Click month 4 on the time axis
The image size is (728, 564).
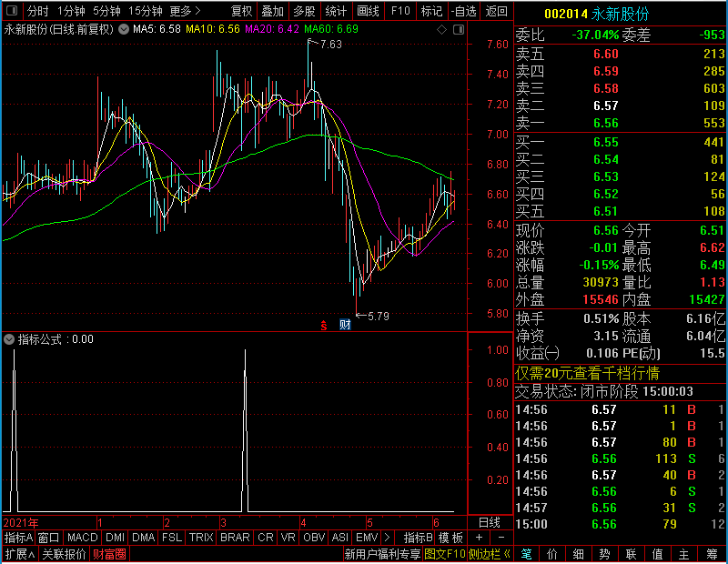(303, 523)
